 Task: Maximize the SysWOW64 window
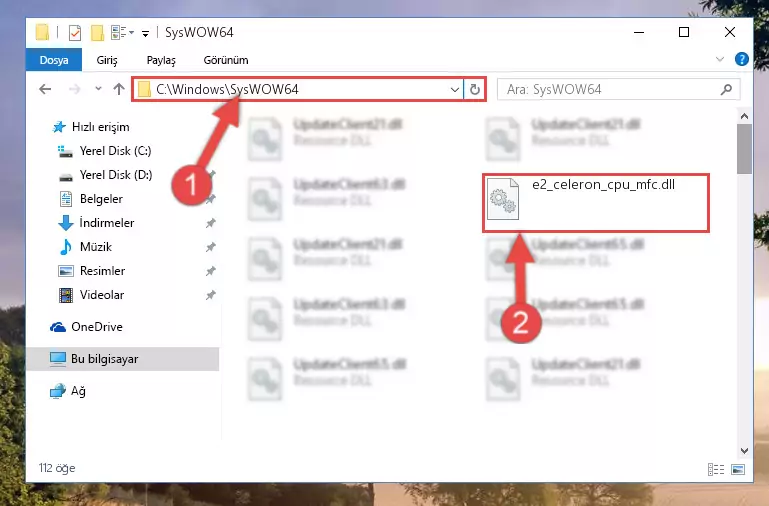[684, 32]
